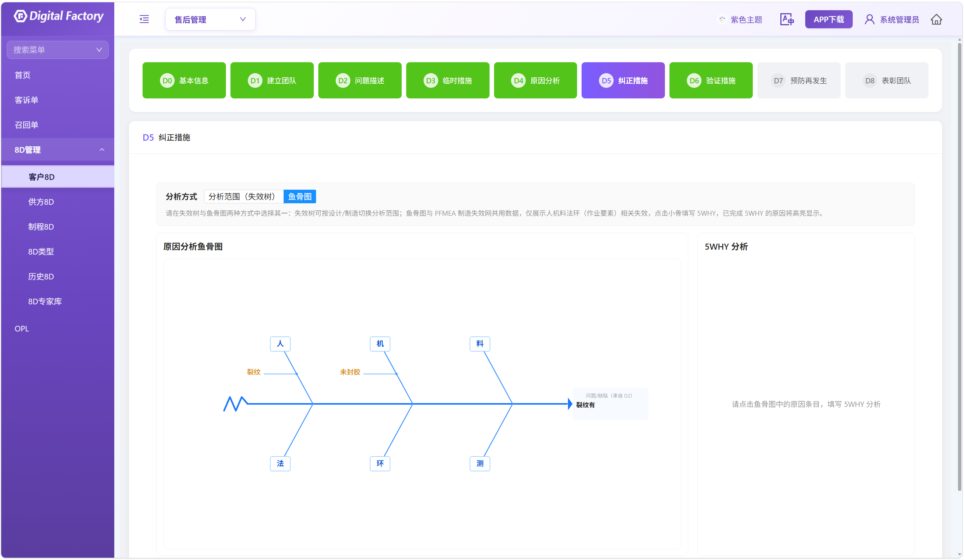Go to the D3 临时措施 step
The image size is (964, 560).
tap(448, 80)
